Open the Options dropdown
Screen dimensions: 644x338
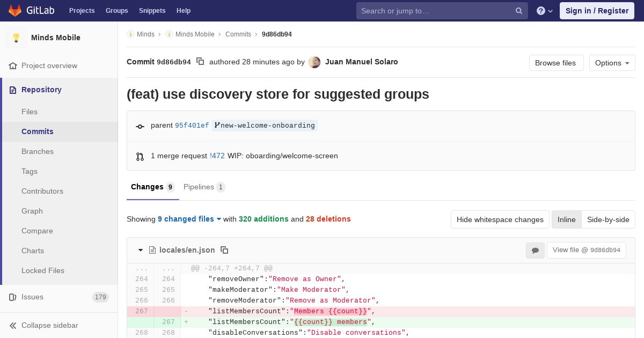[612, 63]
